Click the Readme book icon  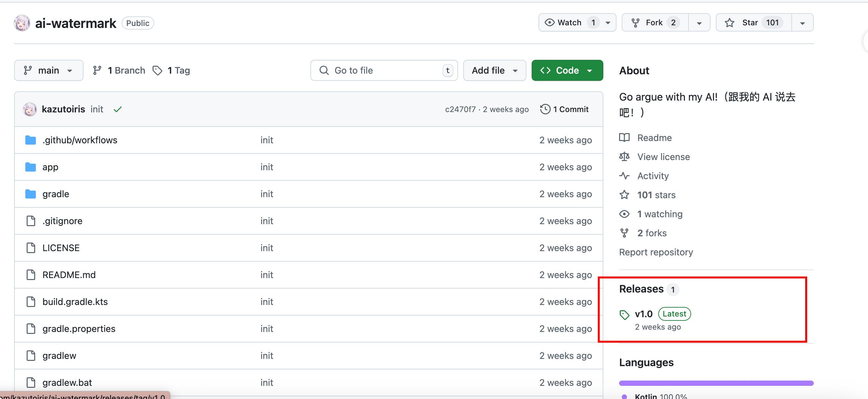624,138
